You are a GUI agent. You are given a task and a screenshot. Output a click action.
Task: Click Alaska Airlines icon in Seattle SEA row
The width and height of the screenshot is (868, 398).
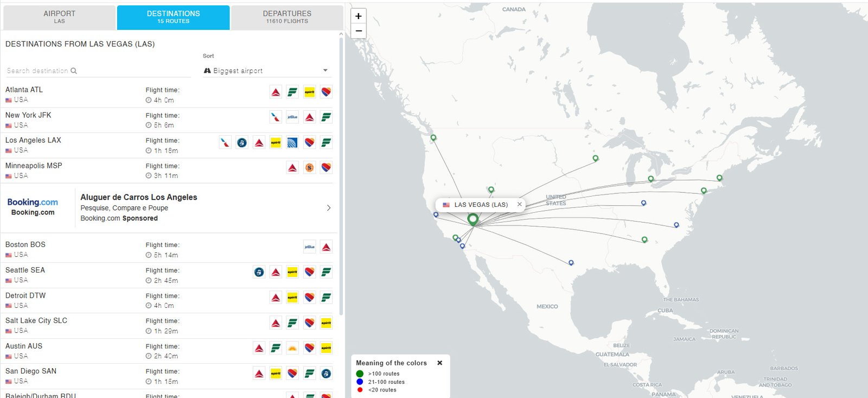tap(259, 271)
